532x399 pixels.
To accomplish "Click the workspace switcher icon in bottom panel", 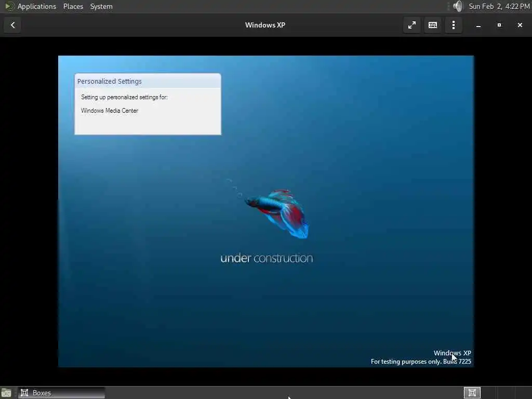I will coord(472,393).
